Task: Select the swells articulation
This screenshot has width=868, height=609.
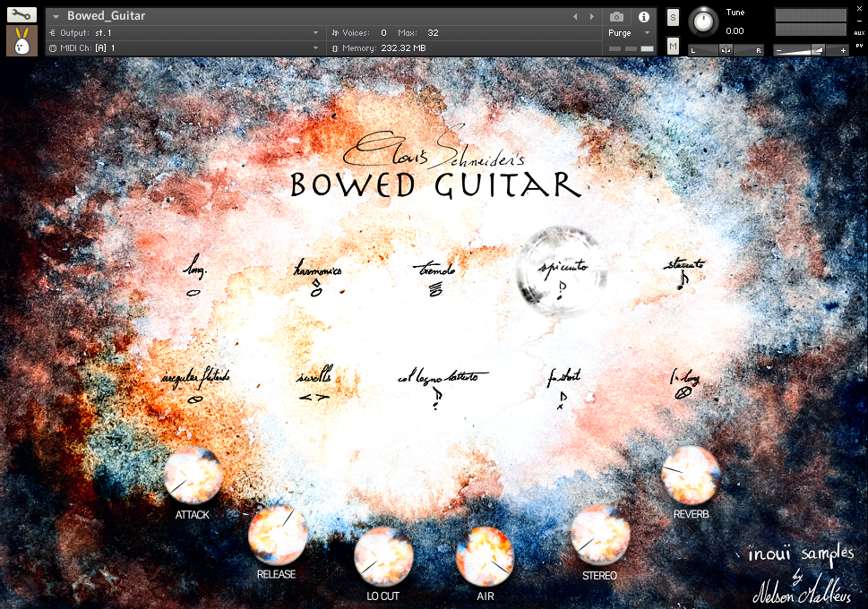Action: 314,386
